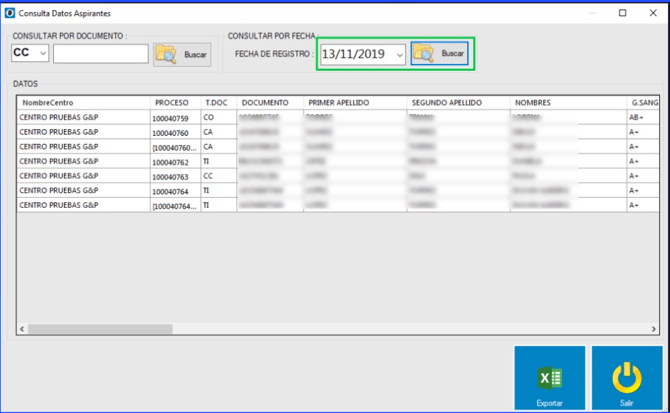The height and width of the screenshot is (413, 670).
Task: Click the PRIMER APELLIDO column header
Action: pyautogui.click(x=355, y=103)
